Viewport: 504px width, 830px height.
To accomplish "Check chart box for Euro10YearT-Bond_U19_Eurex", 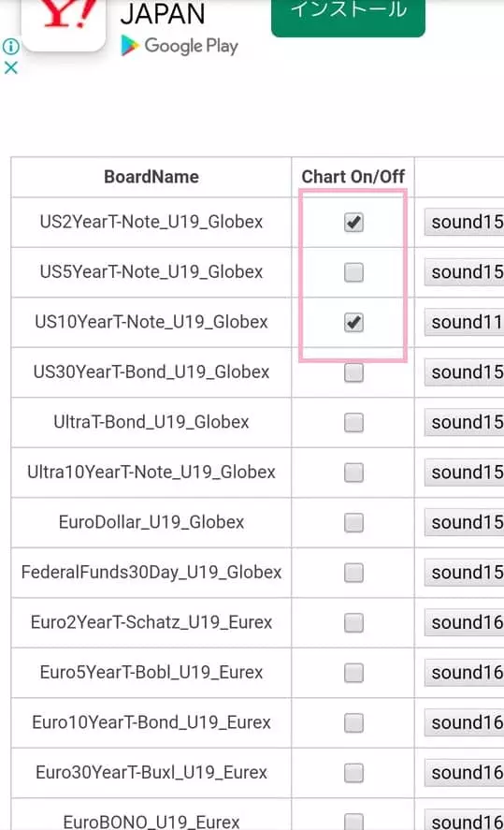I will pos(353,722).
